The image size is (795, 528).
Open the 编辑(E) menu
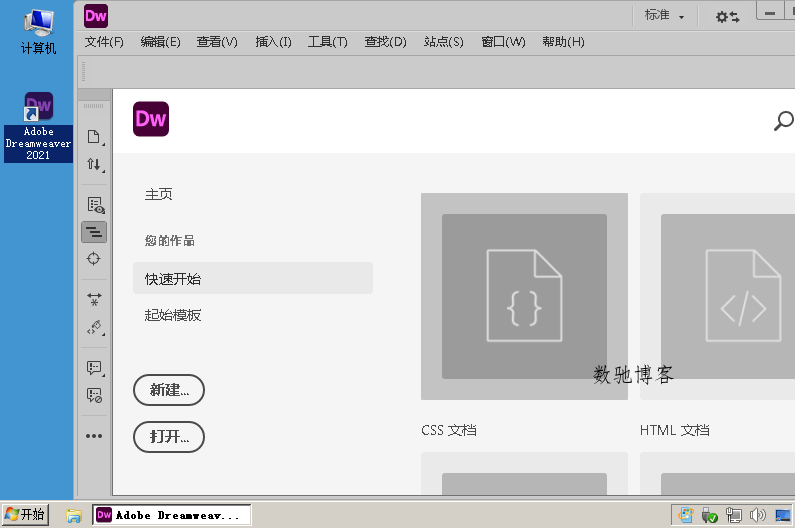coord(160,42)
